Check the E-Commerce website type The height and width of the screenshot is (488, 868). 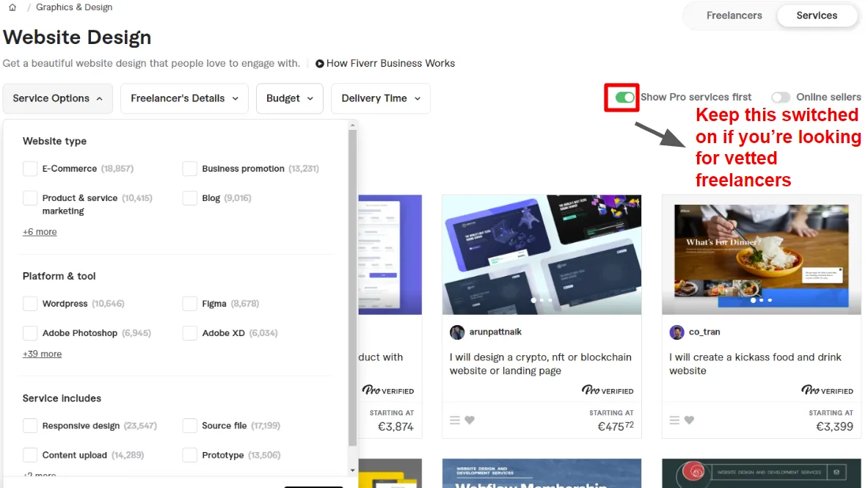[x=30, y=168]
